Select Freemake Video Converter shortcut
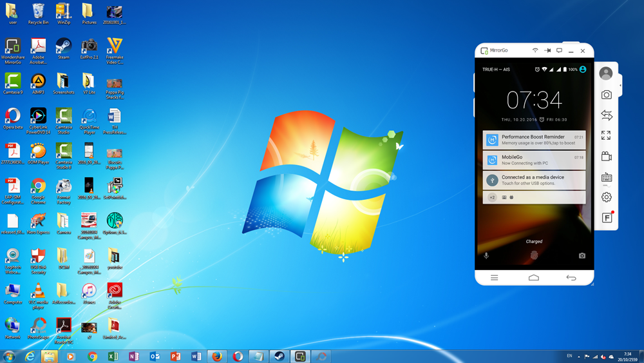 [x=115, y=51]
